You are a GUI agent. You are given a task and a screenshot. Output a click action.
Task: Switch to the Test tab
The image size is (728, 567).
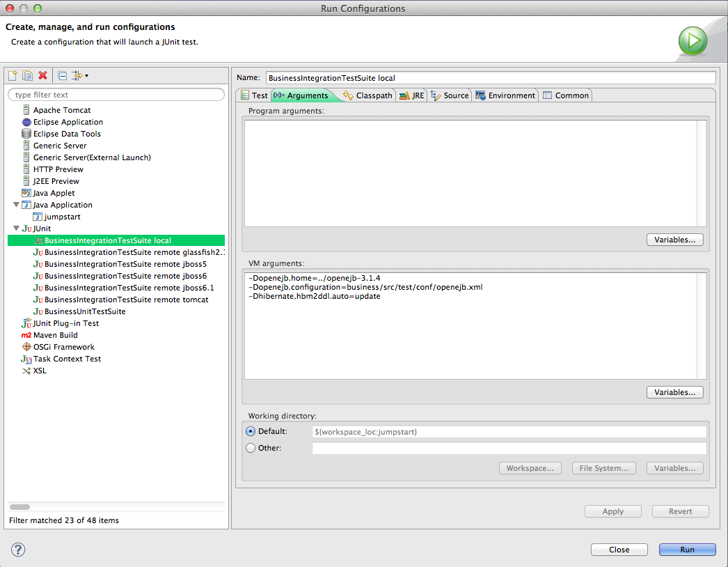tap(254, 95)
